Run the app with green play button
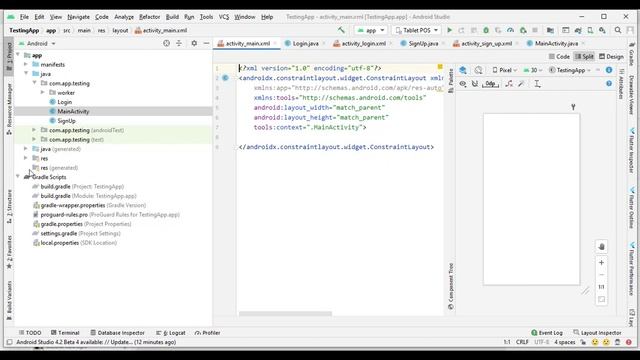Image resolution: width=640 pixels, height=360 pixels. [x=449, y=30]
